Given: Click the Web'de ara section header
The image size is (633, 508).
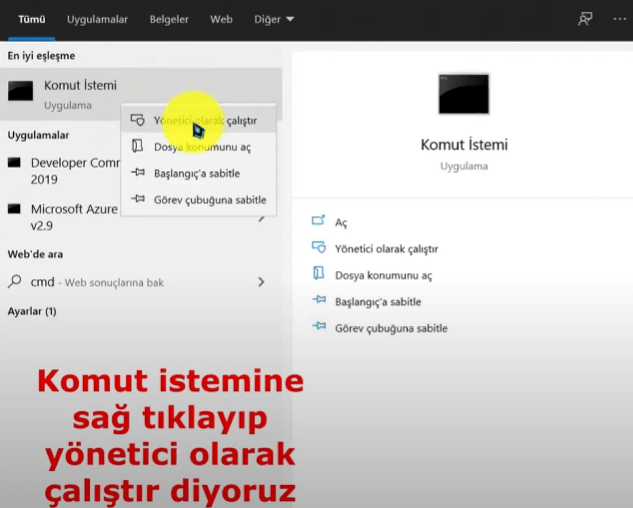Looking at the screenshot, I should click(35, 254).
